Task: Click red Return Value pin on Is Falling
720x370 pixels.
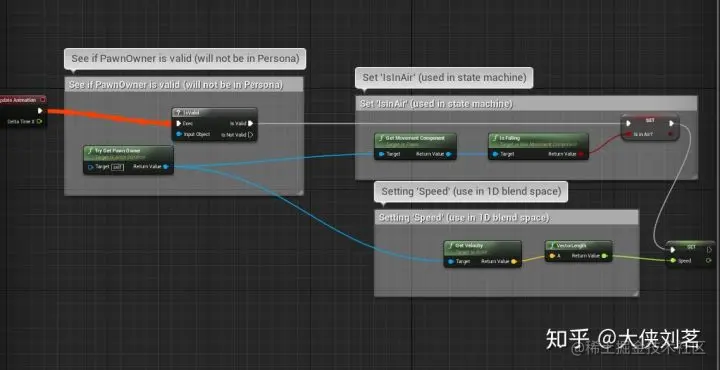Action: 581,154
